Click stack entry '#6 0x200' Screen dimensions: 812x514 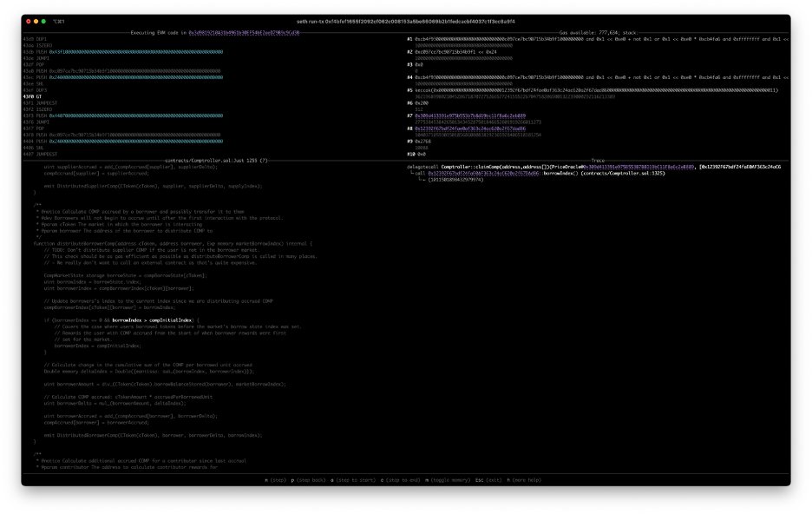(x=417, y=103)
